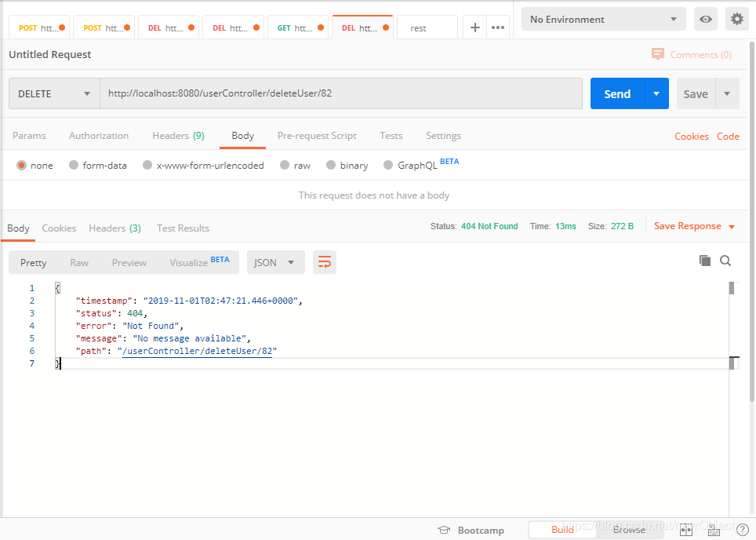756x540 pixels.
Task: Select Pretty response view
Action: [33, 262]
